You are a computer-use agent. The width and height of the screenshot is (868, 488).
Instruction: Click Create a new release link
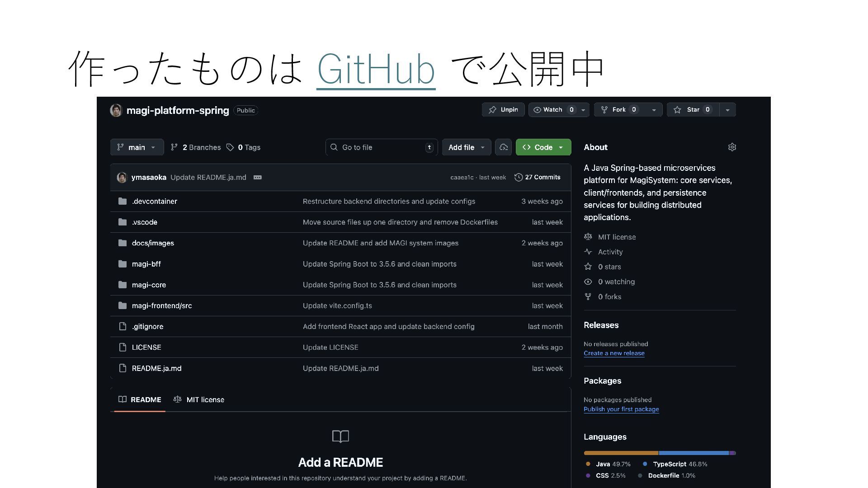tap(614, 353)
